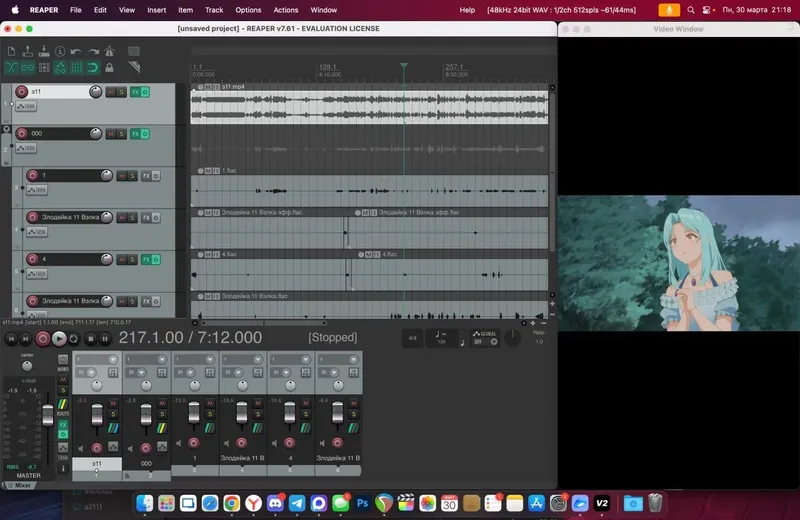
Task: Click the s11 track volume knob
Action: pyautogui.click(x=95, y=92)
